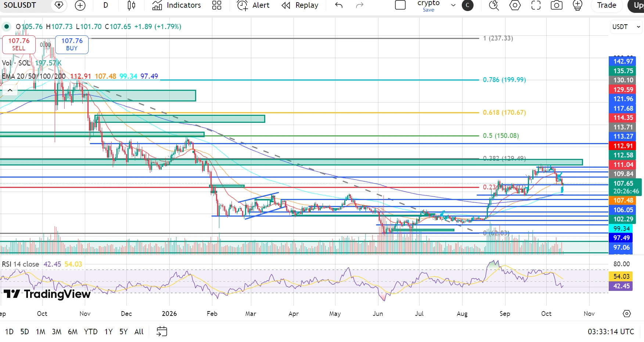Screen dimensions: 644x342
Task: Select the 1M date range
Action: tap(40, 332)
